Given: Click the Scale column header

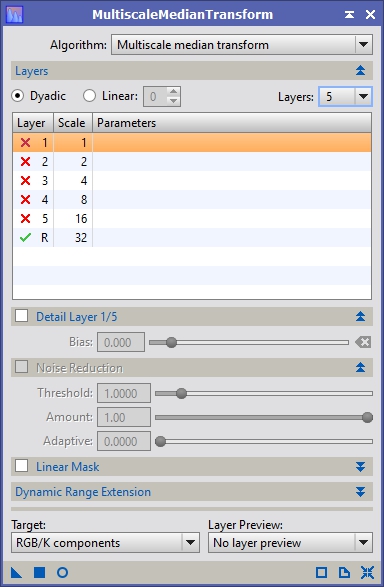Looking at the screenshot, I should [73, 123].
